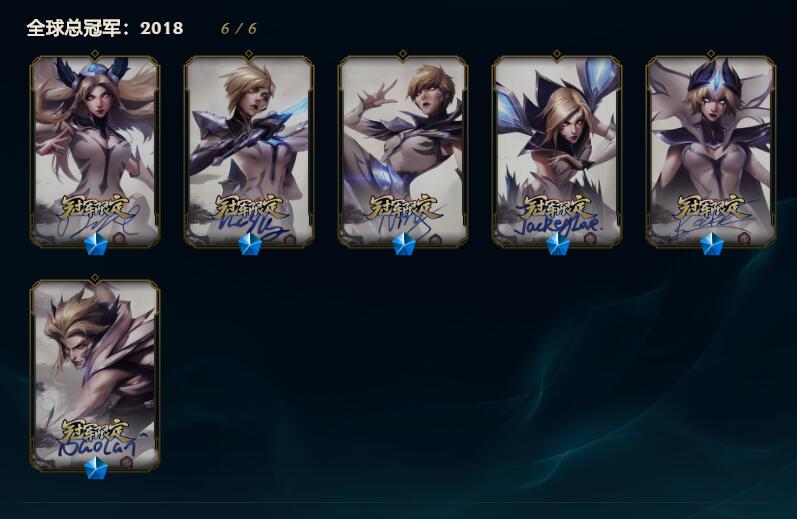Select the Kai'Sa skin signed JackeyLove

[x=557, y=151]
